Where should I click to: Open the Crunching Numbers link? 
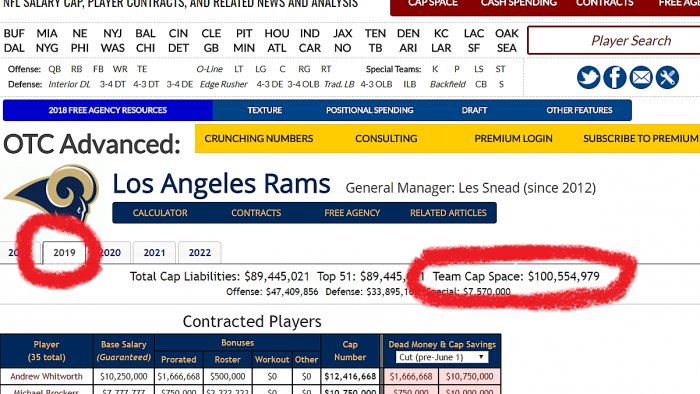(258, 139)
